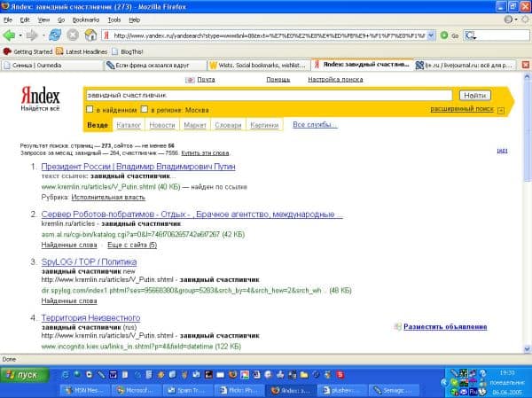Open the Edit menu

click(25, 20)
